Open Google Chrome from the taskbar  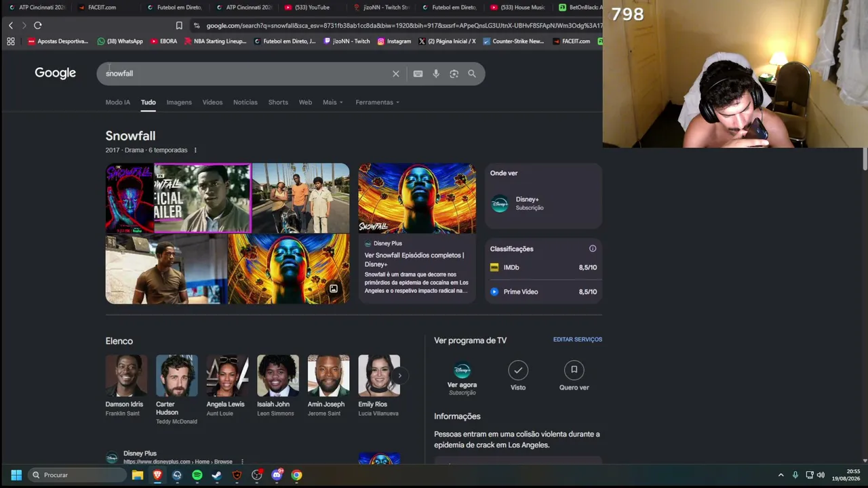point(296,475)
